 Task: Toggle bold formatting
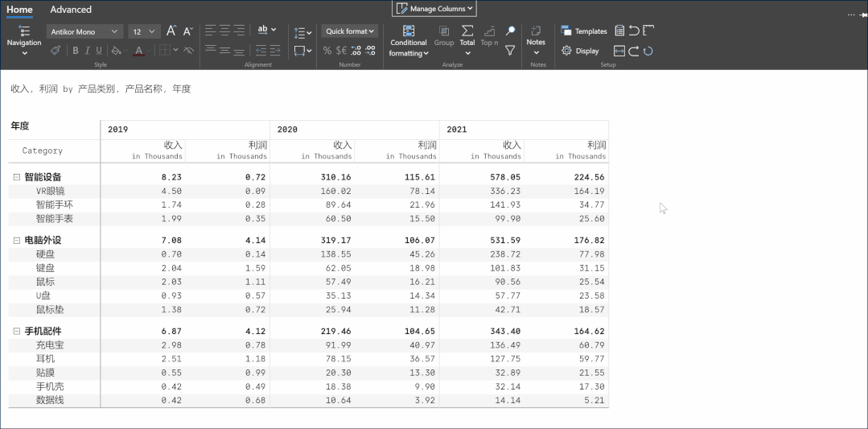76,51
